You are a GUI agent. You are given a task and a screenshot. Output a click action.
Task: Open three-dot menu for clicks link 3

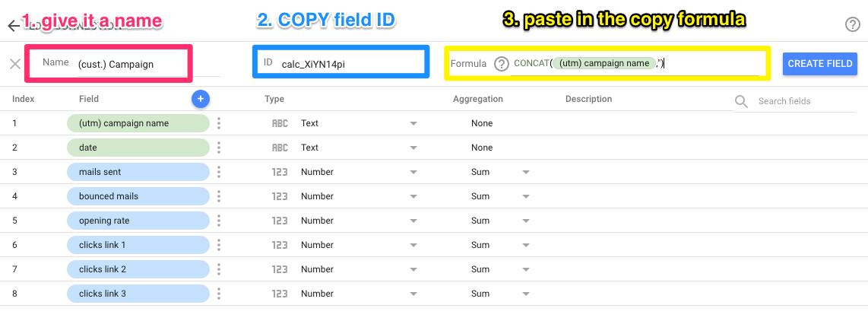click(219, 294)
